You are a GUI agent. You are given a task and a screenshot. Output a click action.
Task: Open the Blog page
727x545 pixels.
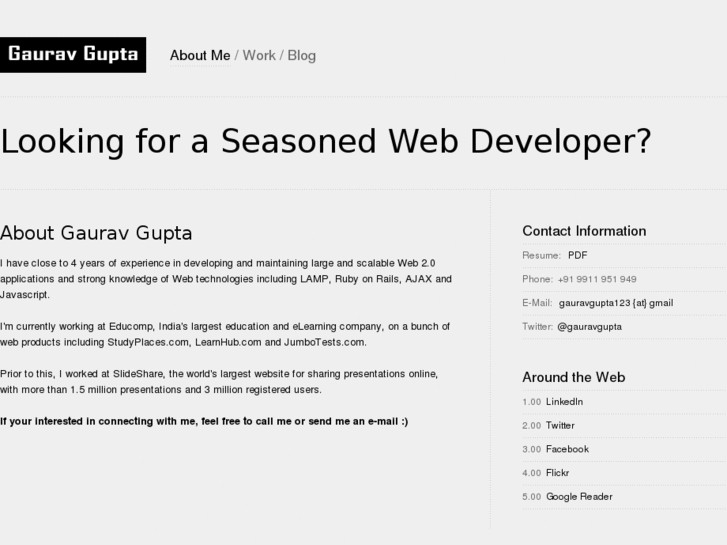pos(301,56)
